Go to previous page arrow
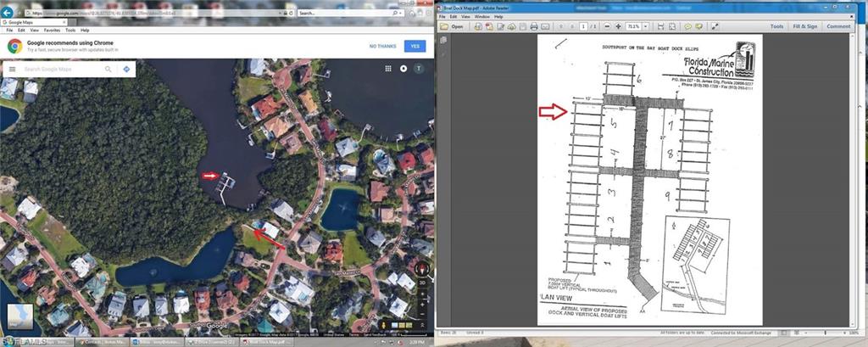Viewport: 868px width, 347px height. point(561,26)
